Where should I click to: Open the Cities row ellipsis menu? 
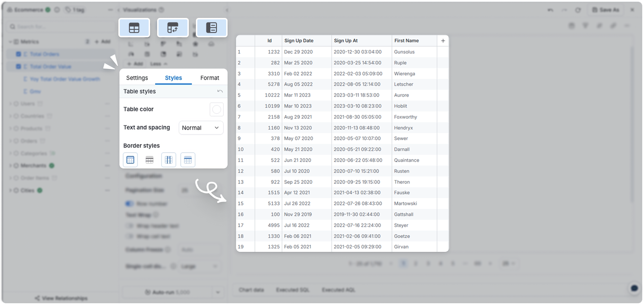(107, 190)
